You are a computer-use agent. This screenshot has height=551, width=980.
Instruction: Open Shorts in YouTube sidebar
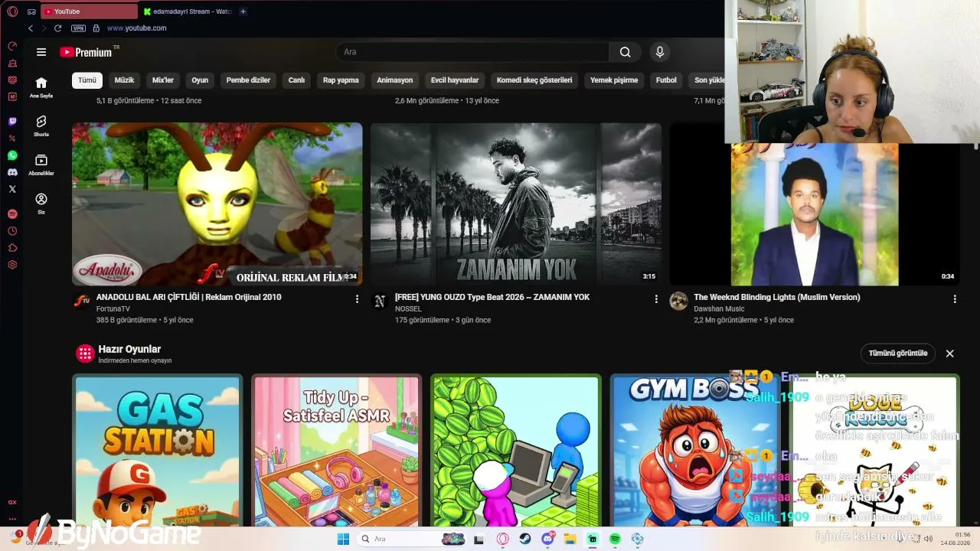tap(41, 126)
